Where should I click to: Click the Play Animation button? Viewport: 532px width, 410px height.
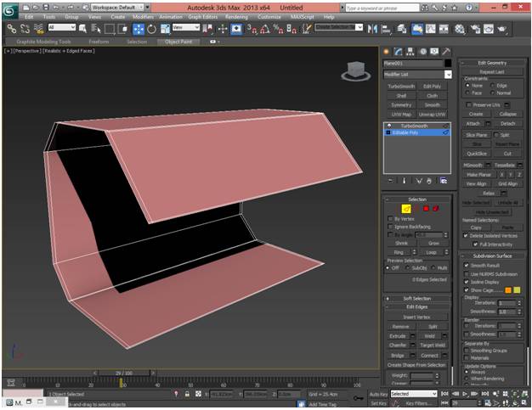[x=465, y=394]
